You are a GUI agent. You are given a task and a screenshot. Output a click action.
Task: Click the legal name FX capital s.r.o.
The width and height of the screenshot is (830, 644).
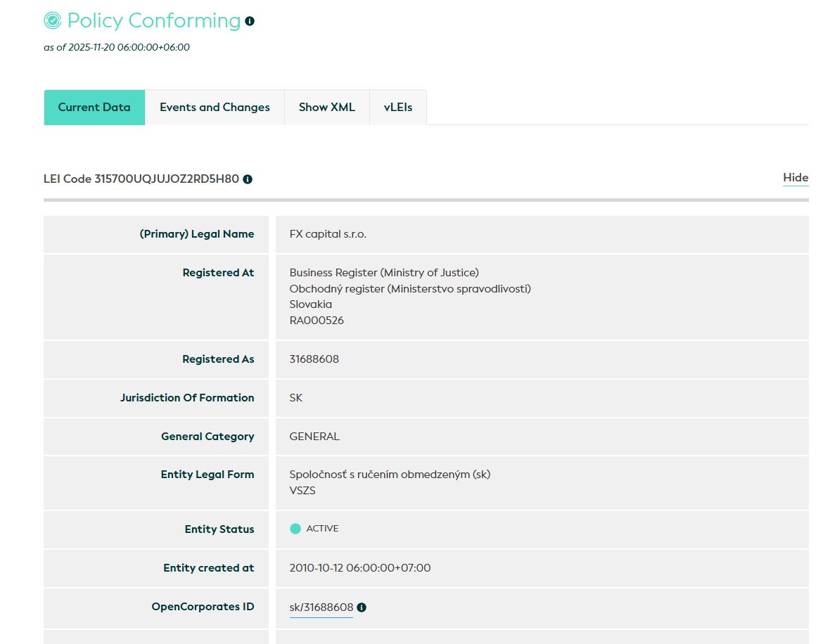328,234
